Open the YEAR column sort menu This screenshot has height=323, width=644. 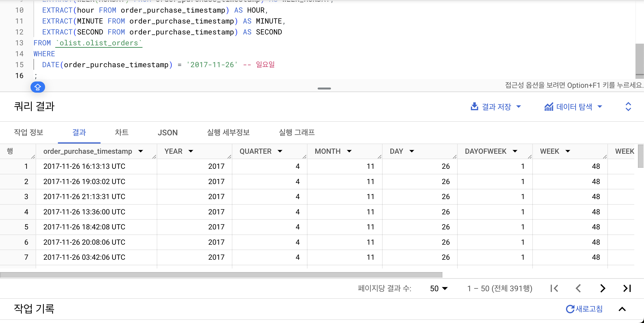coord(191,151)
